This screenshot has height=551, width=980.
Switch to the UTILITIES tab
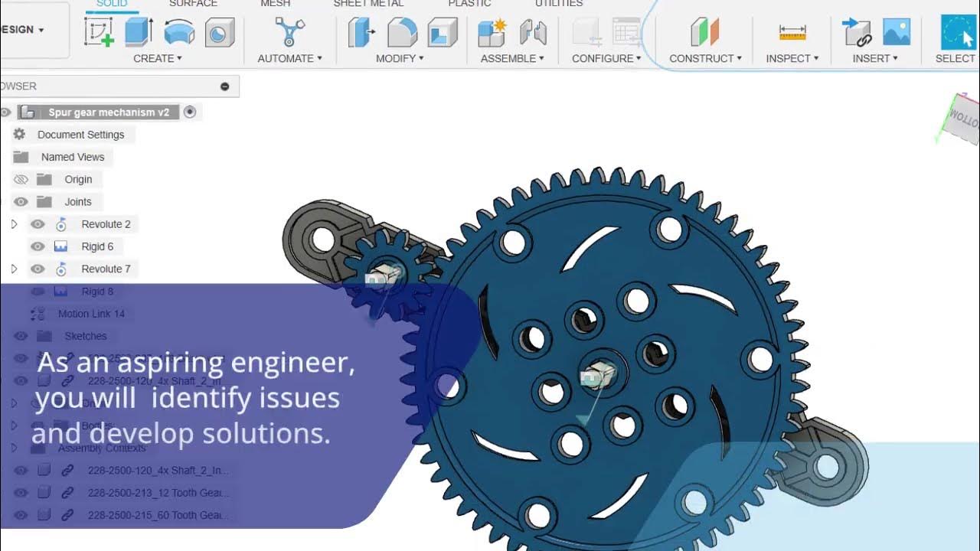click(559, 4)
